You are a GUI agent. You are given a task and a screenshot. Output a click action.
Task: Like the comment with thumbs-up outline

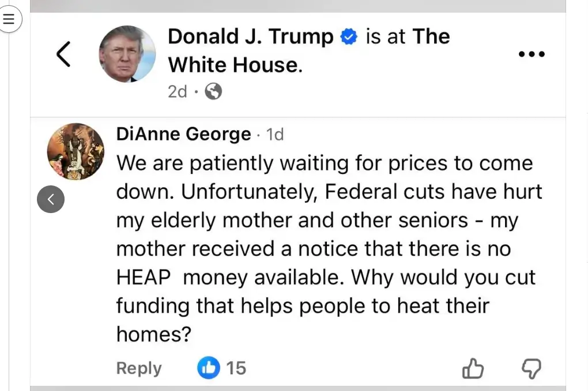tap(473, 369)
